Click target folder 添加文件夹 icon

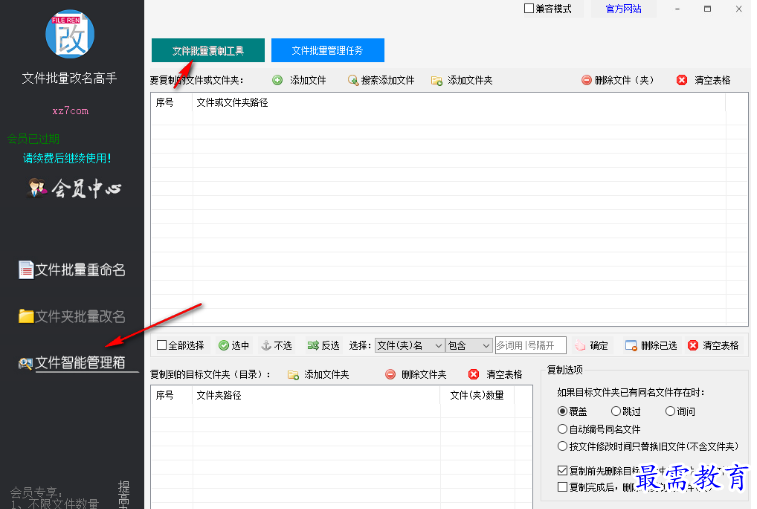coord(293,375)
